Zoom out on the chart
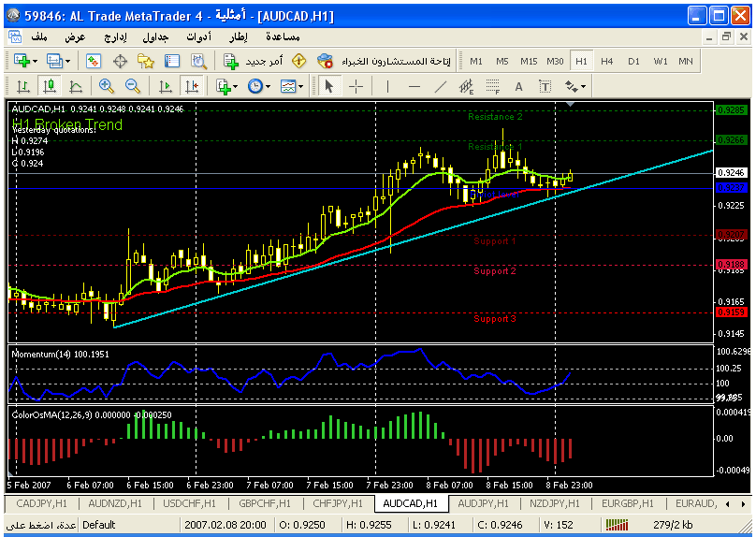756x537 pixels. (132, 86)
